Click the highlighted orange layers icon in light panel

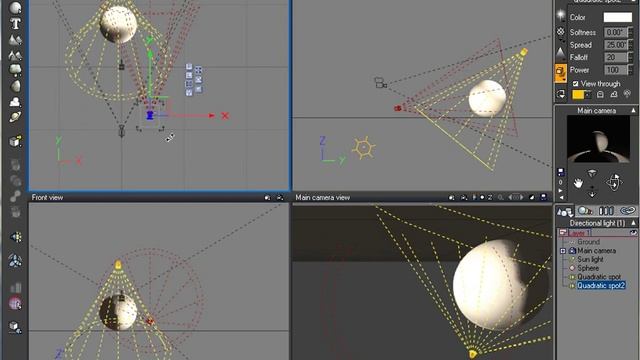(x=561, y=72)
